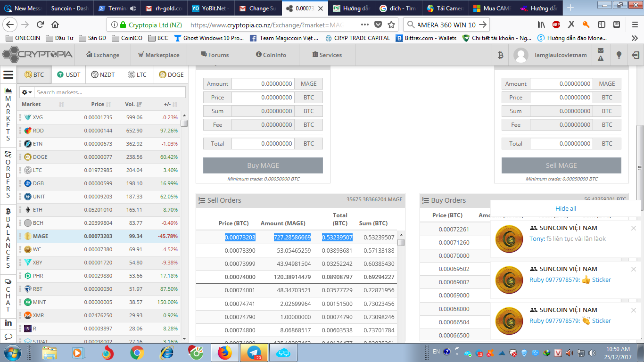Close the Tony message notification
The height and width of the screenshot is (362, 644).
coord(634,228)
